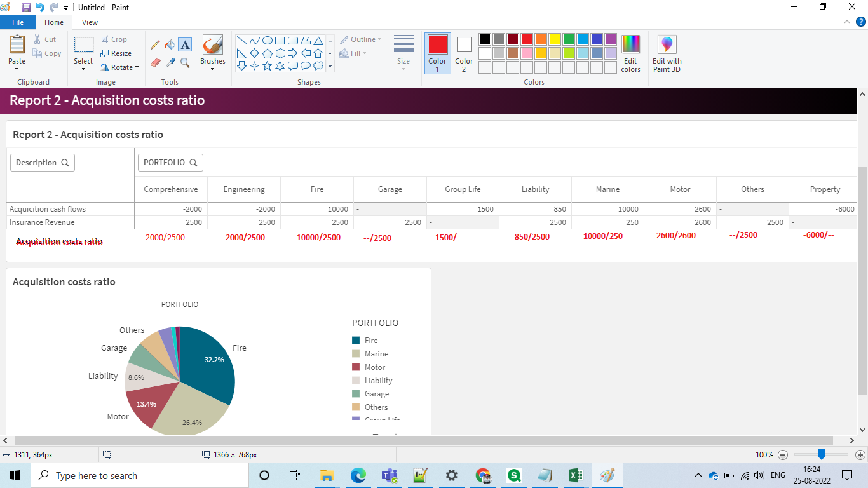Open the Size dropdown
The width and height of the screenshot is (868, 488).
point(403,53)
